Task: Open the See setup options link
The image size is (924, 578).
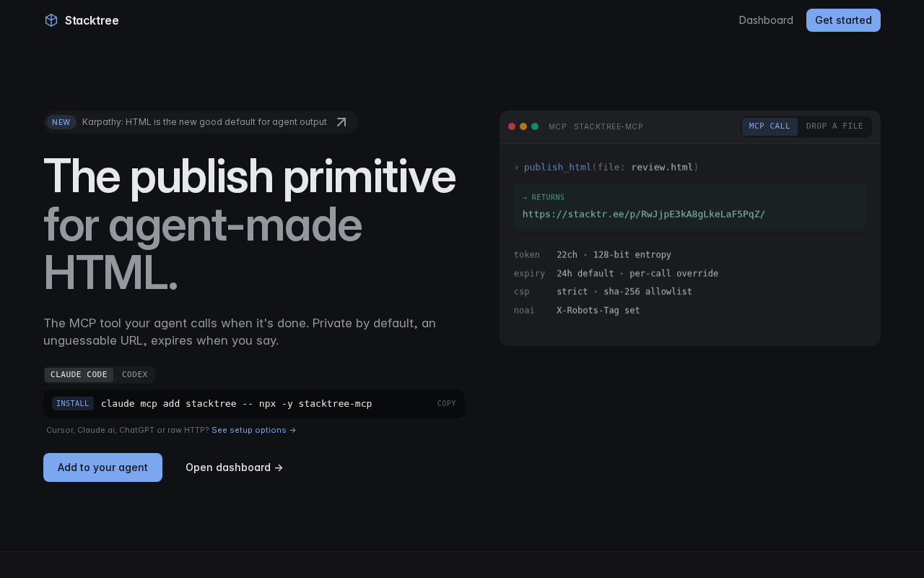Action: tap(254, 430)
